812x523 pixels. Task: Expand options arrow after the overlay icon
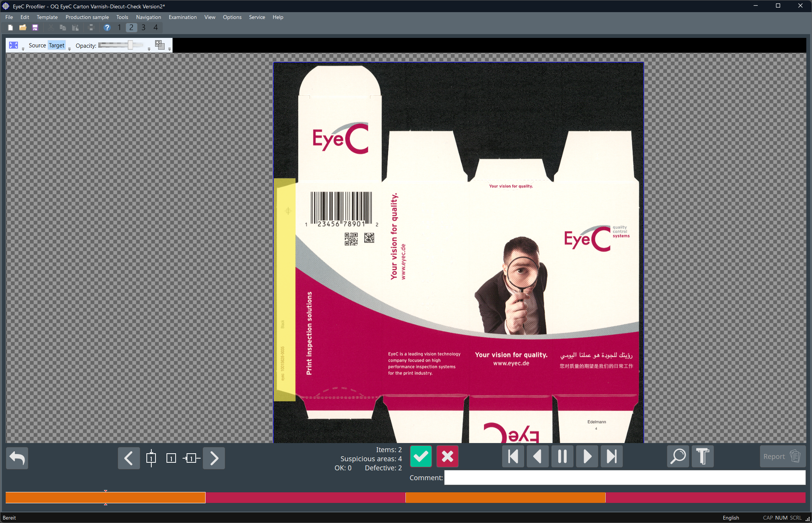point(170,49)
